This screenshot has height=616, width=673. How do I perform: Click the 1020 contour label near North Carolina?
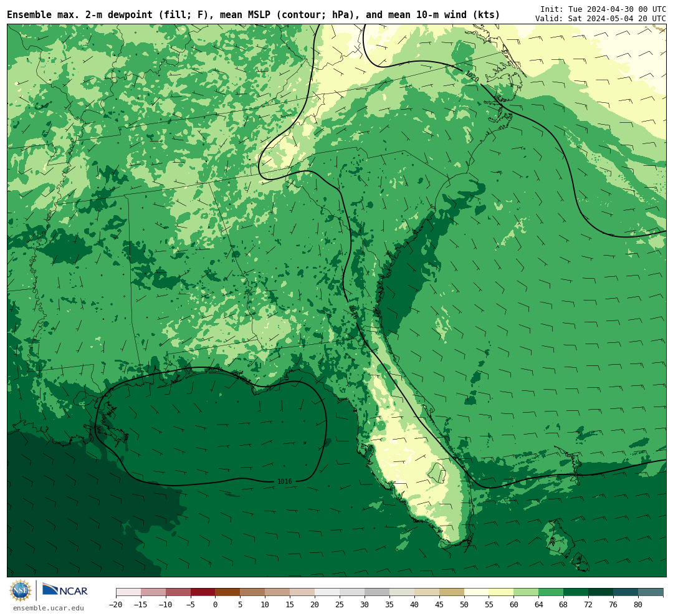(x=472, y=77)
